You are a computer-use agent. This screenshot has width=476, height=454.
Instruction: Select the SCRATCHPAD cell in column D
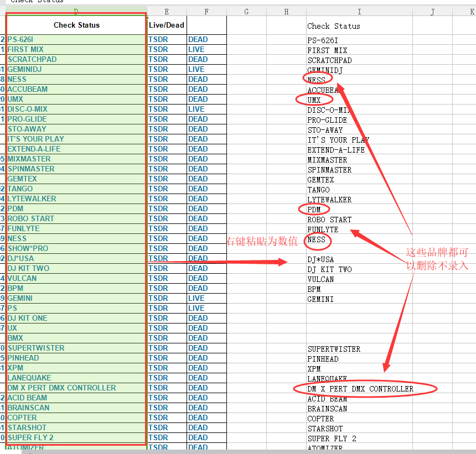76,59
